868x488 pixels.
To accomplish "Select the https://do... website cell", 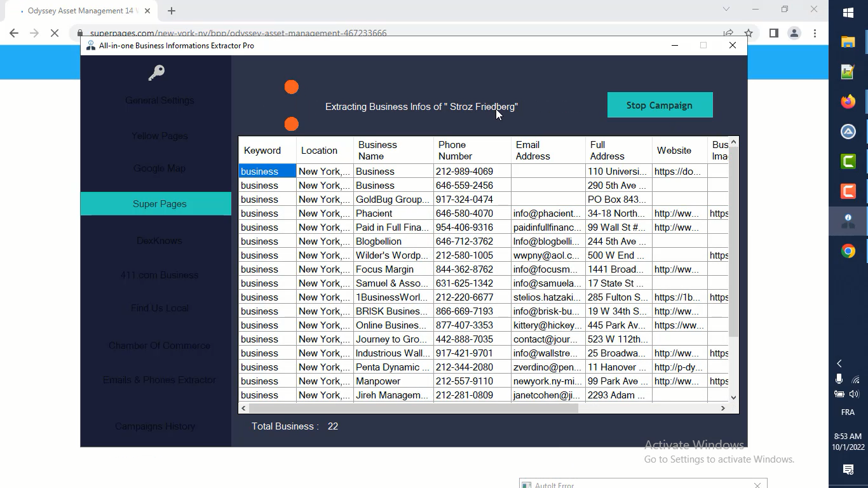I will (x=680, y=172).
